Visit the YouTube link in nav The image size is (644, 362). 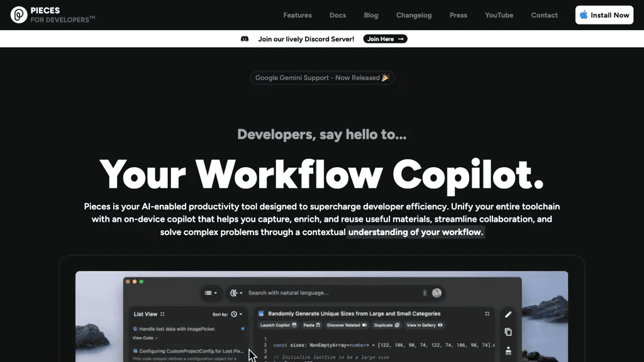pos(499,15)
